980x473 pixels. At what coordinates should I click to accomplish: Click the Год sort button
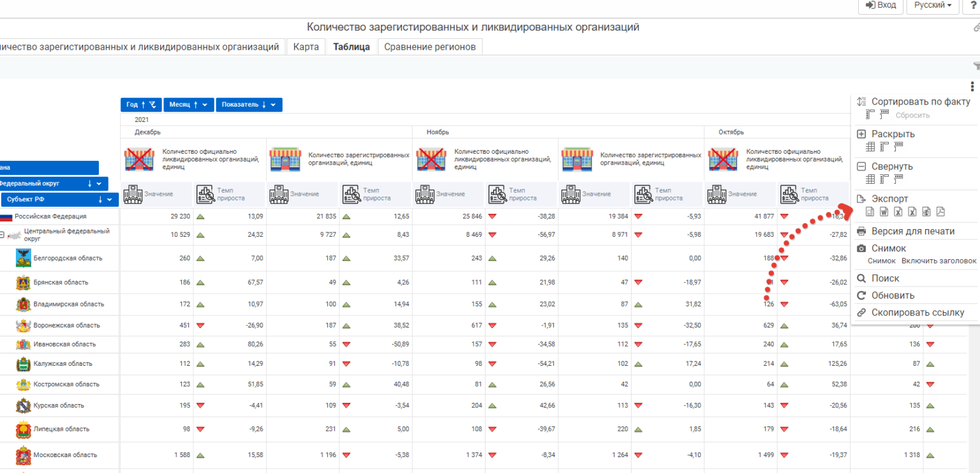pyautogui.click(x=141, y=105)
